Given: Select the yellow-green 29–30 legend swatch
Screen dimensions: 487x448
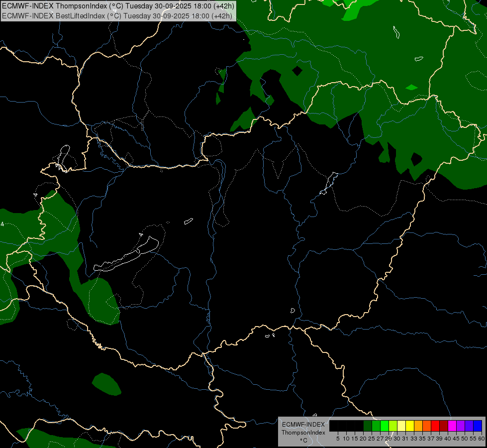Looking at the screenshot, I should coord(393,426).
